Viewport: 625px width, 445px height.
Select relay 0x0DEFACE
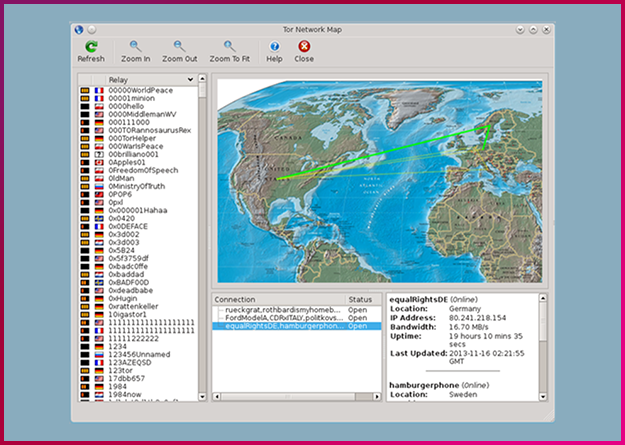click(x=128, y=226)
